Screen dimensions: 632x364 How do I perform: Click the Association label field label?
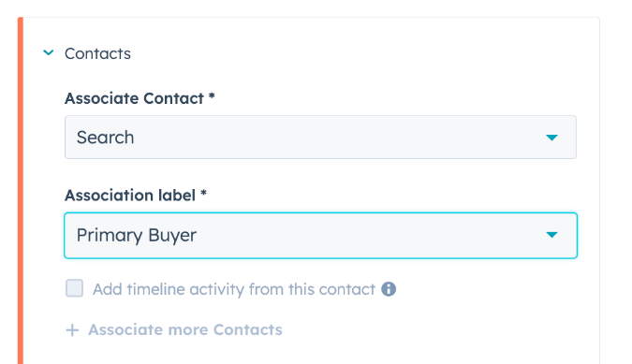[130, 196]
